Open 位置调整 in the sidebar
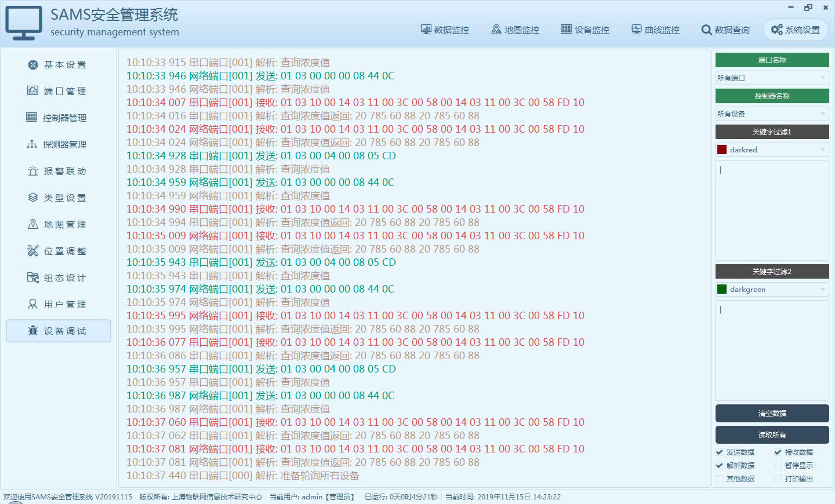Screen dimensions: 835x504 click(x=58, y=251)
